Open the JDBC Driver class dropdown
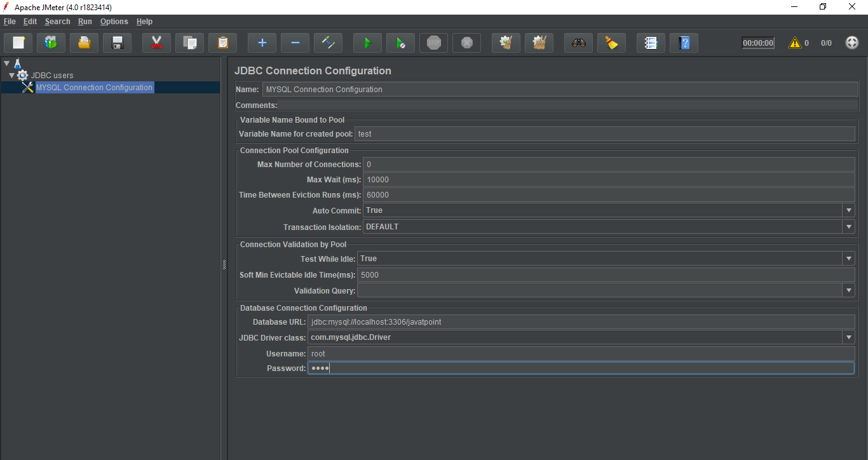 point(849,337)
